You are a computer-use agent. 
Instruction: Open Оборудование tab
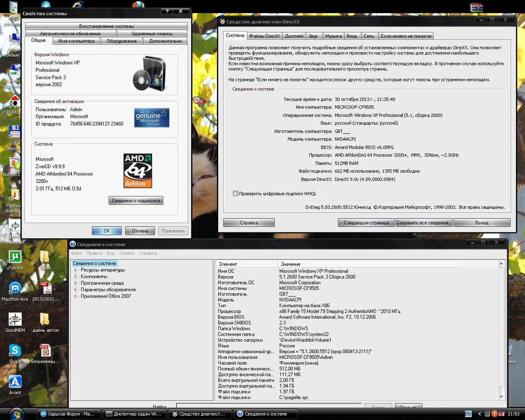(122, 41)
